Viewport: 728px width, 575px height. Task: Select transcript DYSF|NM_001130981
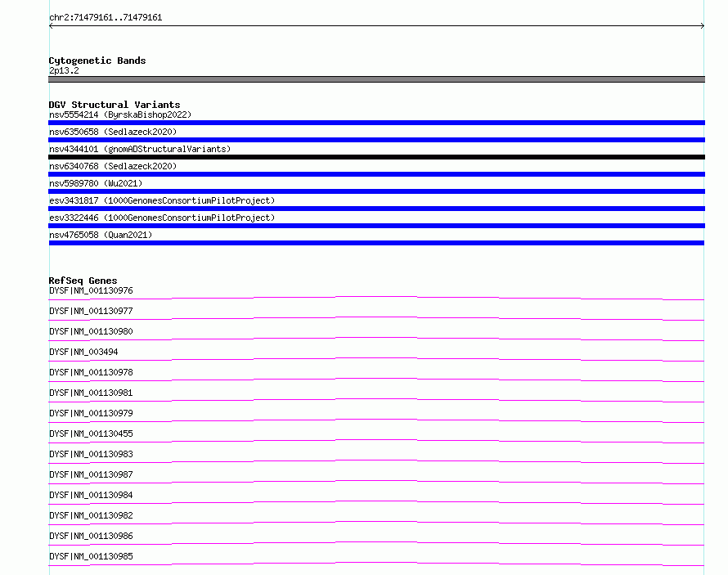[x=91, y=393]
